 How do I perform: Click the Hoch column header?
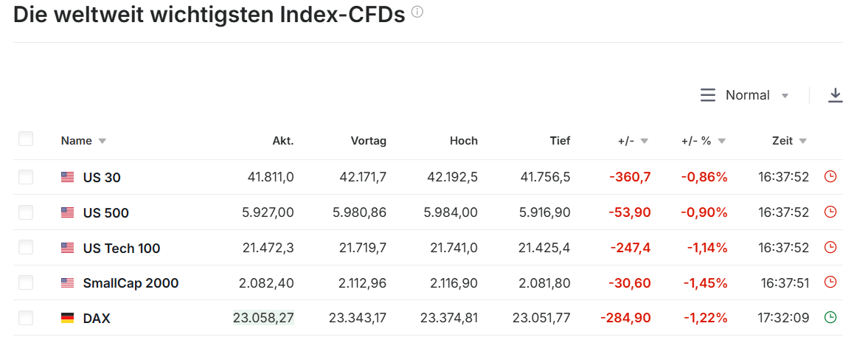463,141
